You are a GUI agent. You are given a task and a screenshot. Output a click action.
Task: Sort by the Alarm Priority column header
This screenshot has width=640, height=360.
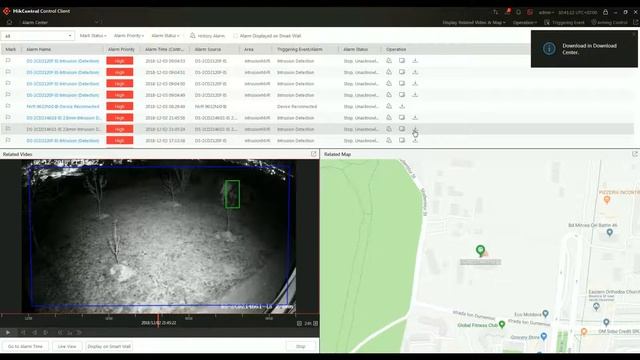121,49
